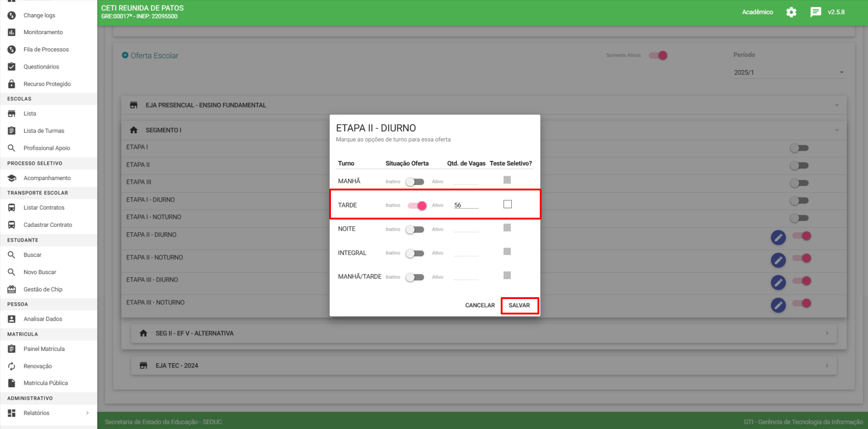Viewport: 868px width, 429px height.
Task: Click edit pencil for ETAPA III - NOTURNO
Action: pos(778,305)
